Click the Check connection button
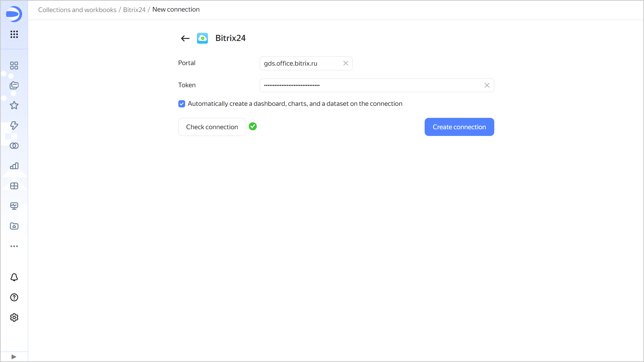 (212, 126)
